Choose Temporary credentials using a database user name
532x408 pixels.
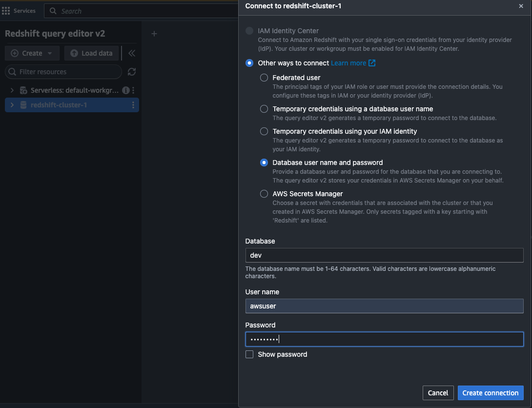point(264,109)
